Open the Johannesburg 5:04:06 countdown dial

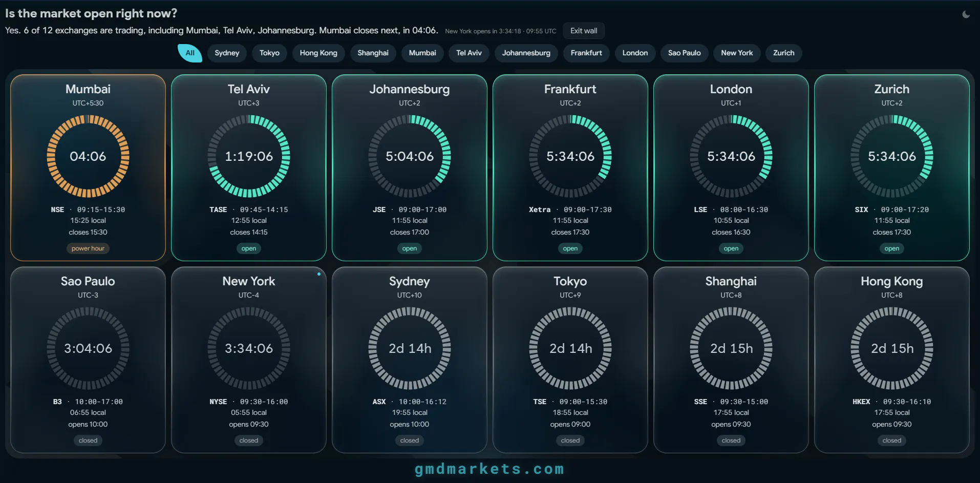(x=410, y=156)
